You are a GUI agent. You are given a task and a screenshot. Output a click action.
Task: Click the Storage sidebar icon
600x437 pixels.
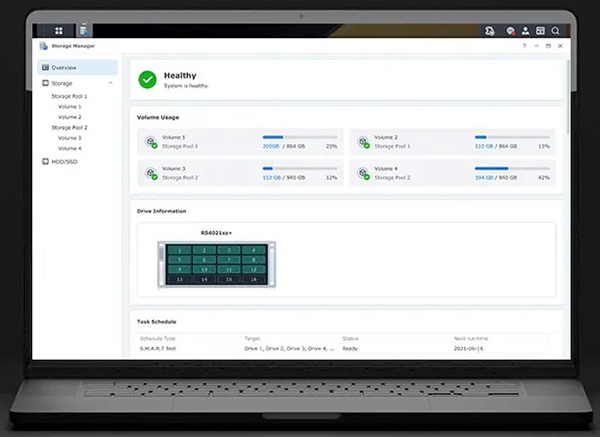[x=45, y=83]
